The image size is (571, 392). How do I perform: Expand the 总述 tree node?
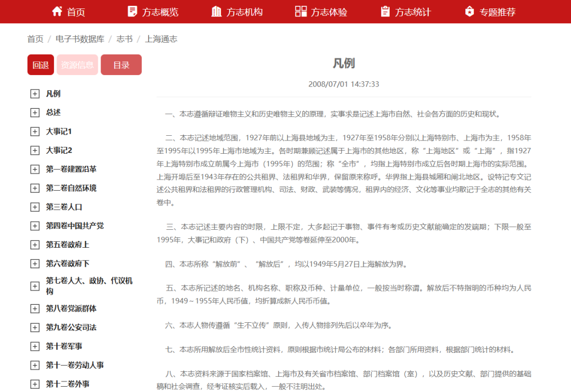[34, 113]
